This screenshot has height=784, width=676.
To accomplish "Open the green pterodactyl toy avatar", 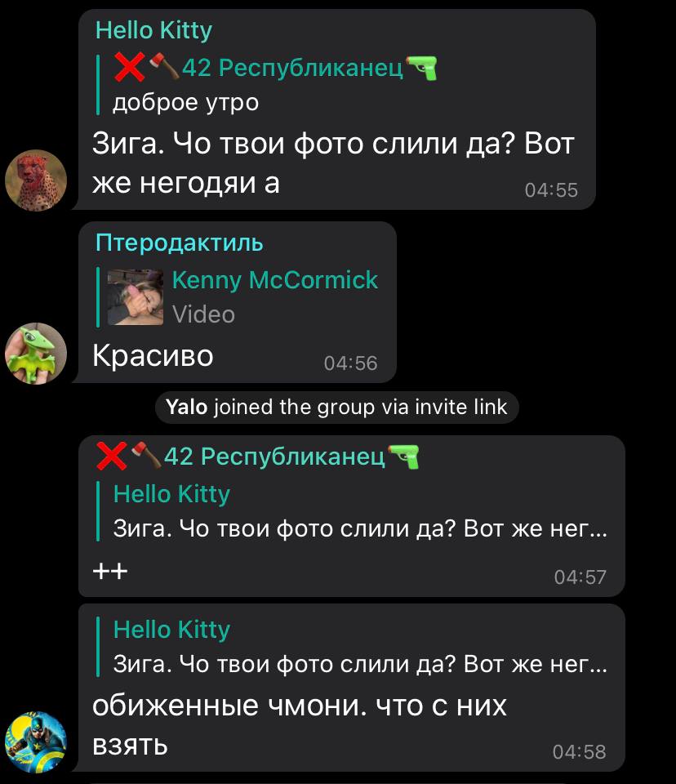I will [x=35, y=354].
